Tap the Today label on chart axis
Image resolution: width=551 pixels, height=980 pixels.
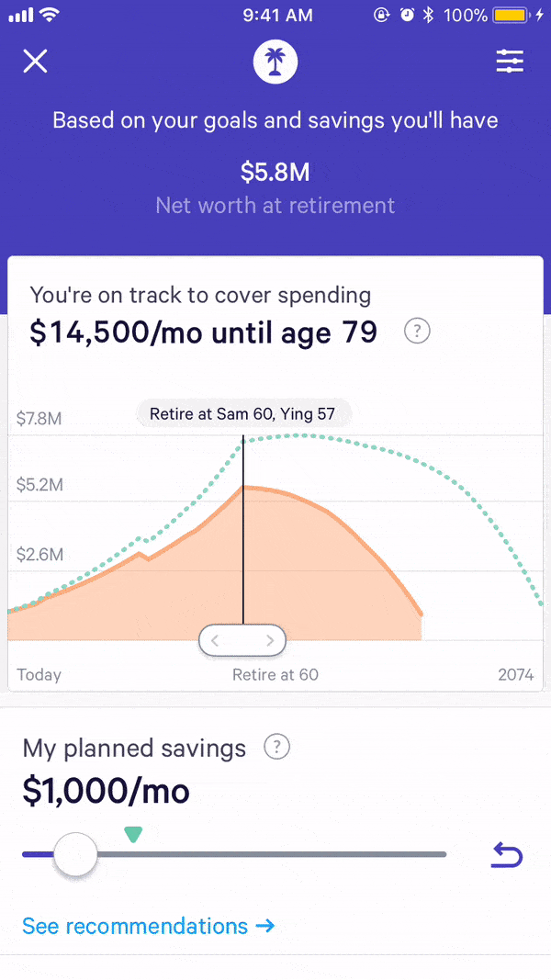click(39, 675)
